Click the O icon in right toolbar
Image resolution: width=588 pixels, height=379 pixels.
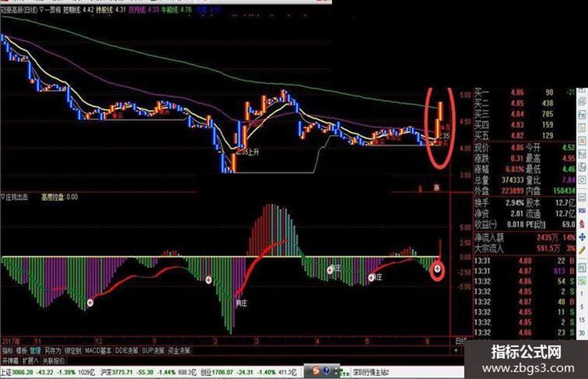click(582, 179)
